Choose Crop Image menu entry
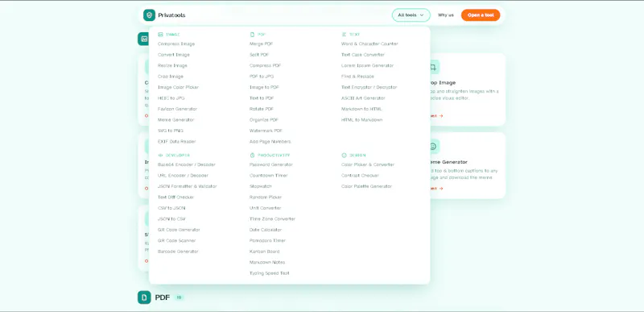Image resolution: width=644 pixels, height=312 pixels. pos(171,77)
